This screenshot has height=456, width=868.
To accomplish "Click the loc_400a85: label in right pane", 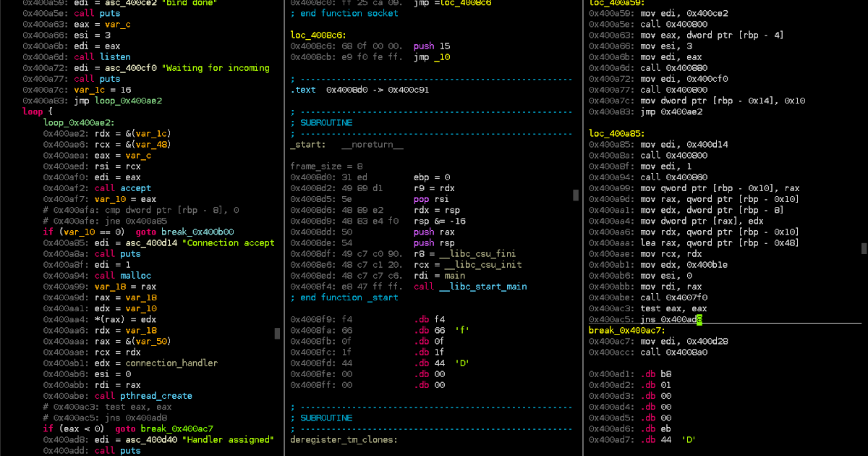I will 617,133.
